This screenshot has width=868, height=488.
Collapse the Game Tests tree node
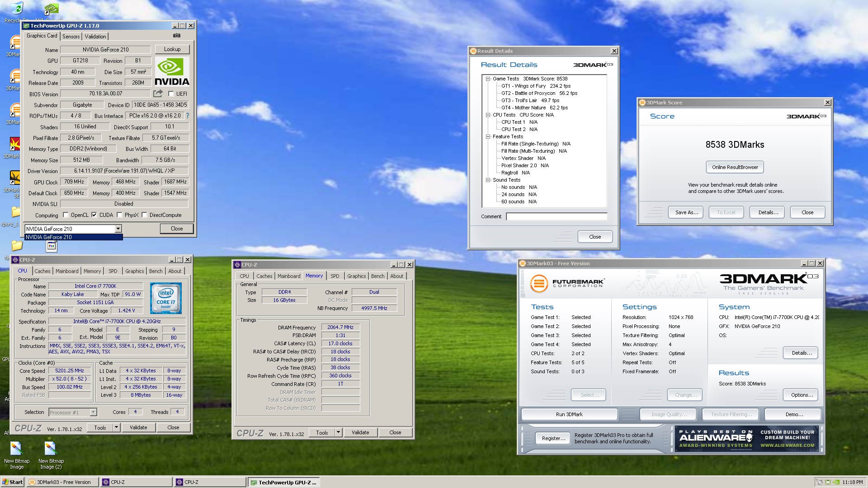(488, 79)
